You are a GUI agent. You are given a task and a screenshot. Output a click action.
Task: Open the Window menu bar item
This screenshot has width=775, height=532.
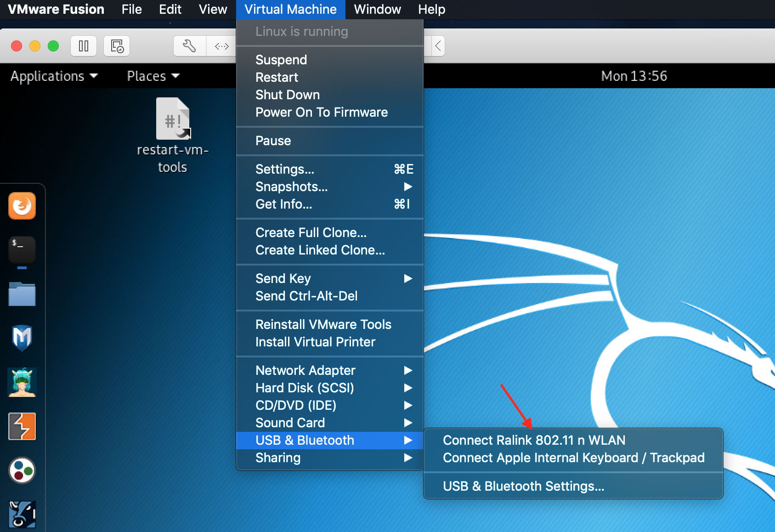[x=377, y=9]
